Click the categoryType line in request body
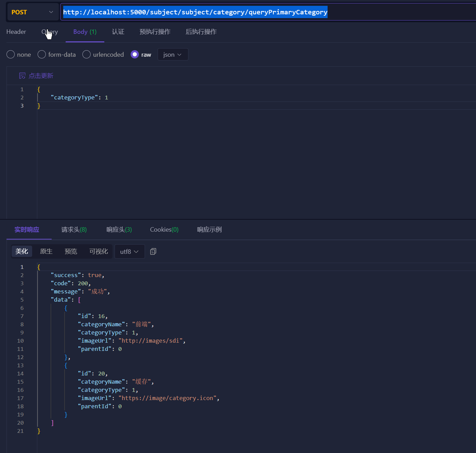The width and height of the screenshot is (476, 453). [x=79, y=97]
